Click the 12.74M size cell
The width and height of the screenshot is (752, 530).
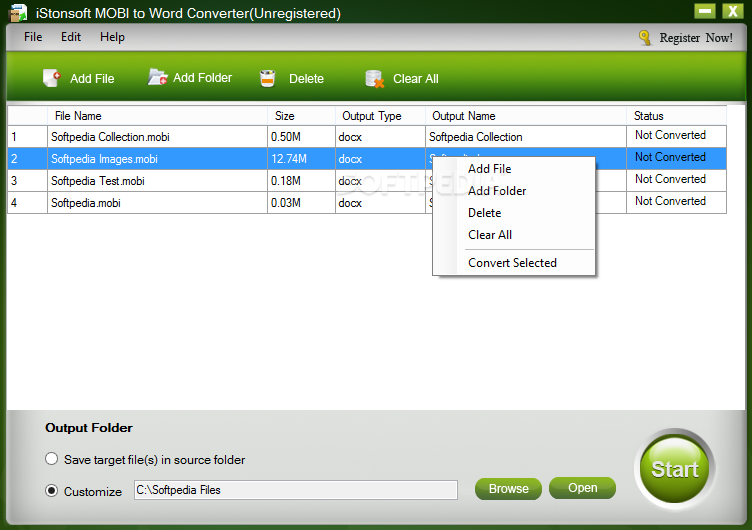[301, 159]
